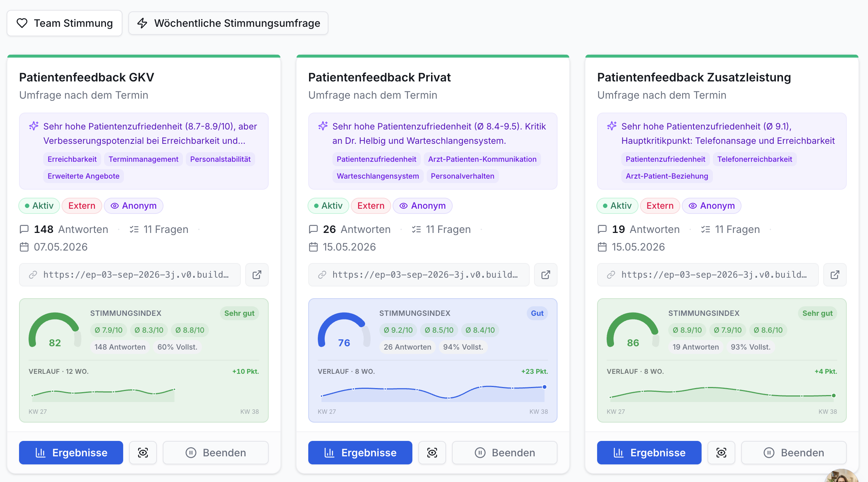Click AI sparkle icon in Zusatzleistung summary

(x=612, y=126)
